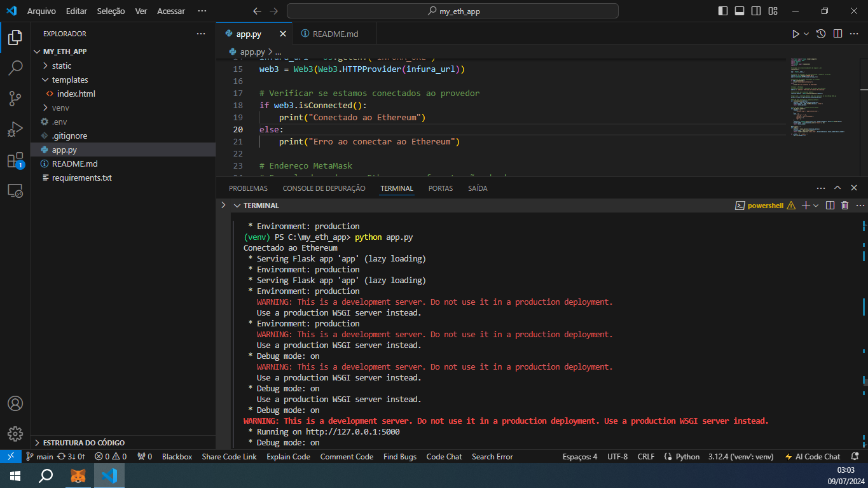Open Run and Debug view
This screenshot has width=868, height=488.
coord(15,129)
